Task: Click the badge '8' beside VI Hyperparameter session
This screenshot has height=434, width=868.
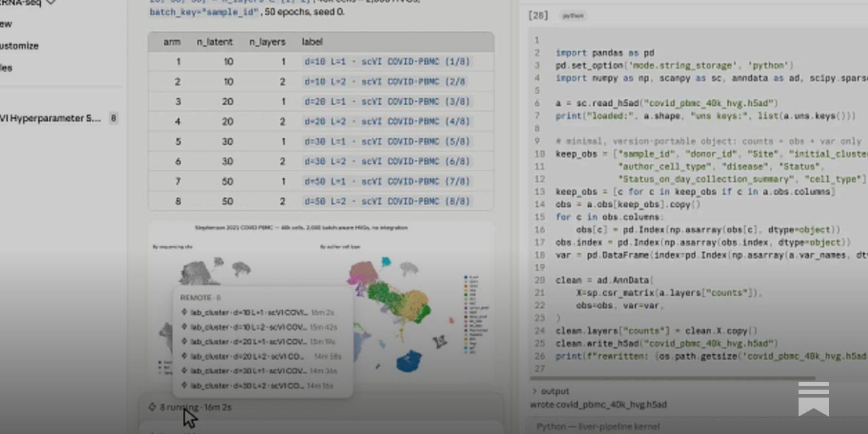Action: coord(113,118)
